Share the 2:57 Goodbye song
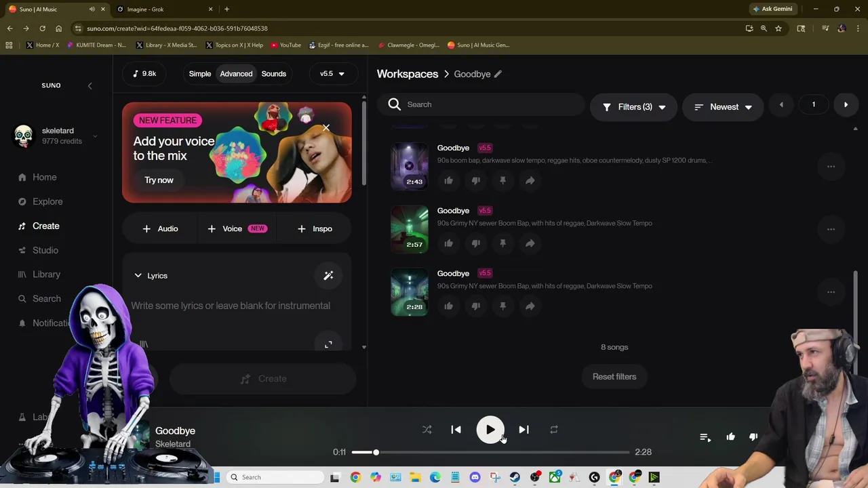Viewport: 868px width, 488px height. click(530, 243)
